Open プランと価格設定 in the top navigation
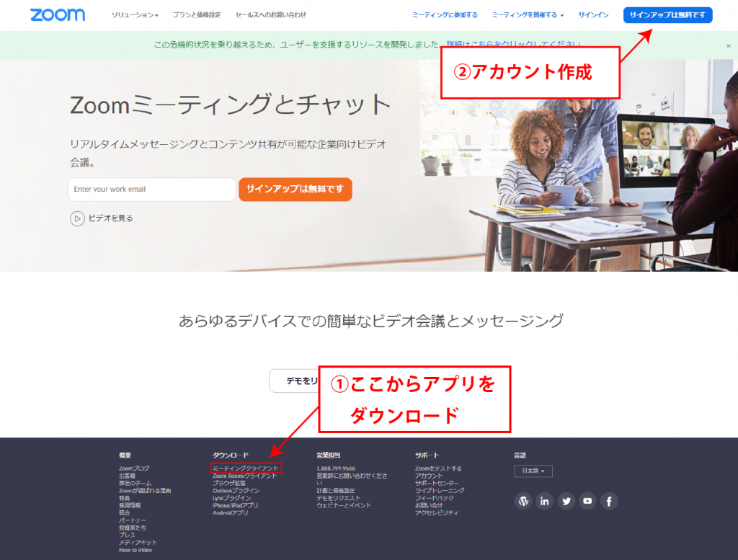The height and width of the screenshot is (560, 738). coord(196,15)
